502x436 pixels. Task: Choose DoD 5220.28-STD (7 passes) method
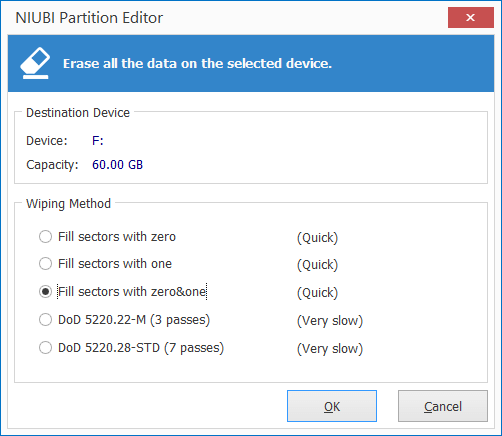click(x=45, y=348)
